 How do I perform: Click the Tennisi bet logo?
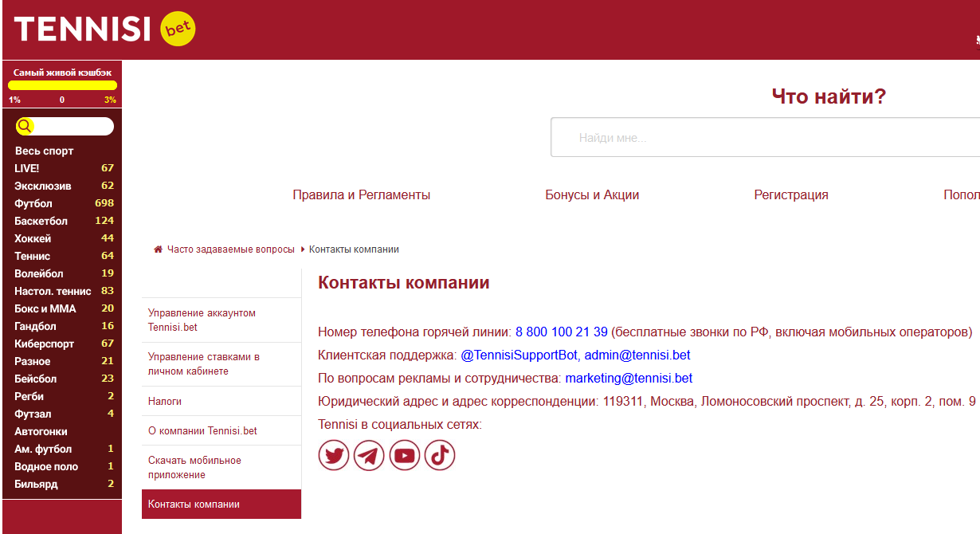(104, 29)
